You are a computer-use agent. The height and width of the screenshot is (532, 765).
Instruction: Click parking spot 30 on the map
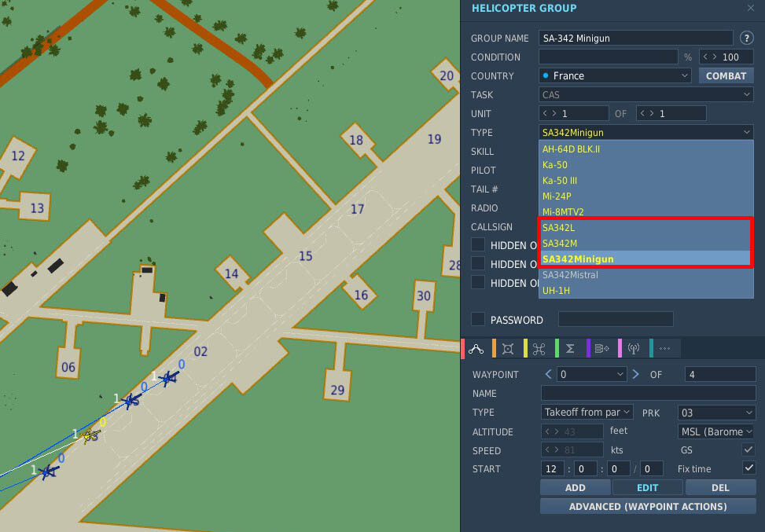424,295
